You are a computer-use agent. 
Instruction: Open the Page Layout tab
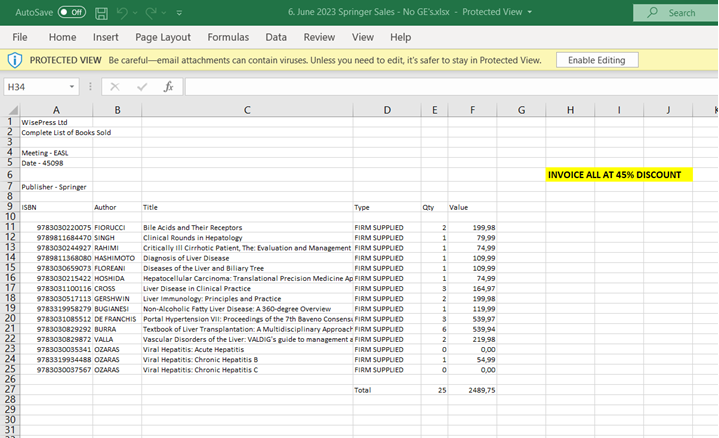coord(163,37)
